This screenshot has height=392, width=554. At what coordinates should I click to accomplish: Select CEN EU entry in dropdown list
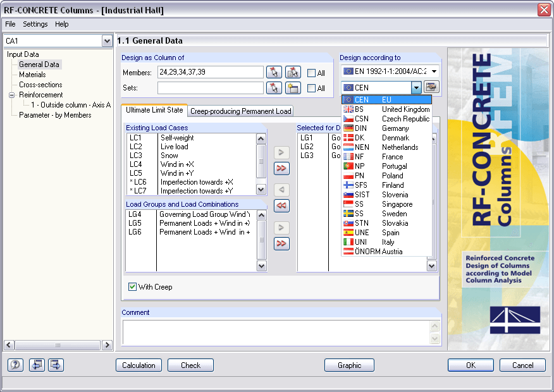386,100
